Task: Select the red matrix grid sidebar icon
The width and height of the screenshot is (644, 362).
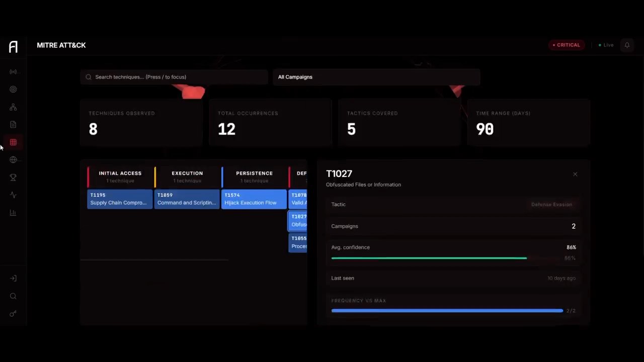Action: [x=13, y=142]
